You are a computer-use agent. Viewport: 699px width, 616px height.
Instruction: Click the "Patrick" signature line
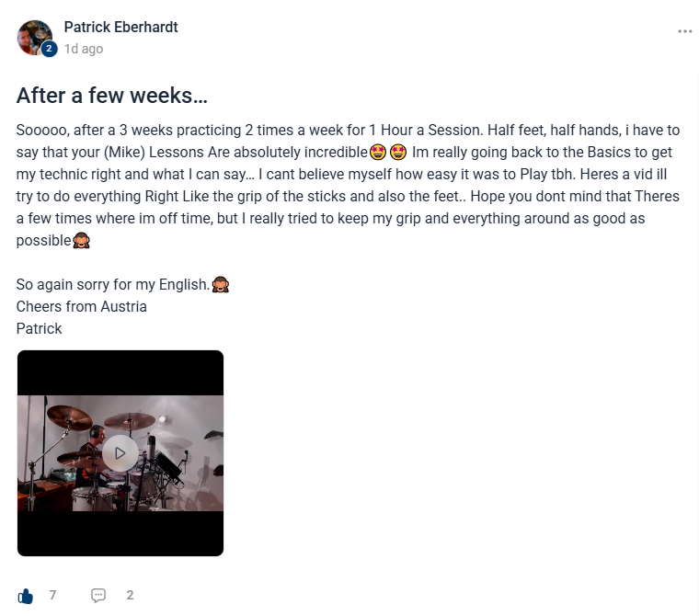point(40,328)
